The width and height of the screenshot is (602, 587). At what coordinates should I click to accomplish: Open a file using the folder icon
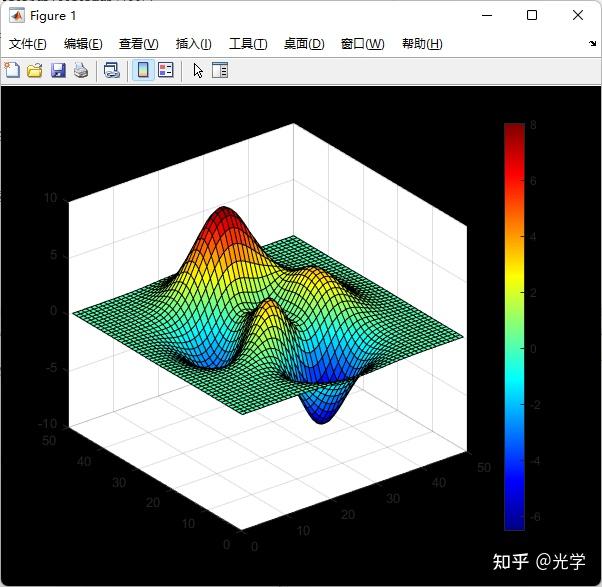click(x=35, y=71)
